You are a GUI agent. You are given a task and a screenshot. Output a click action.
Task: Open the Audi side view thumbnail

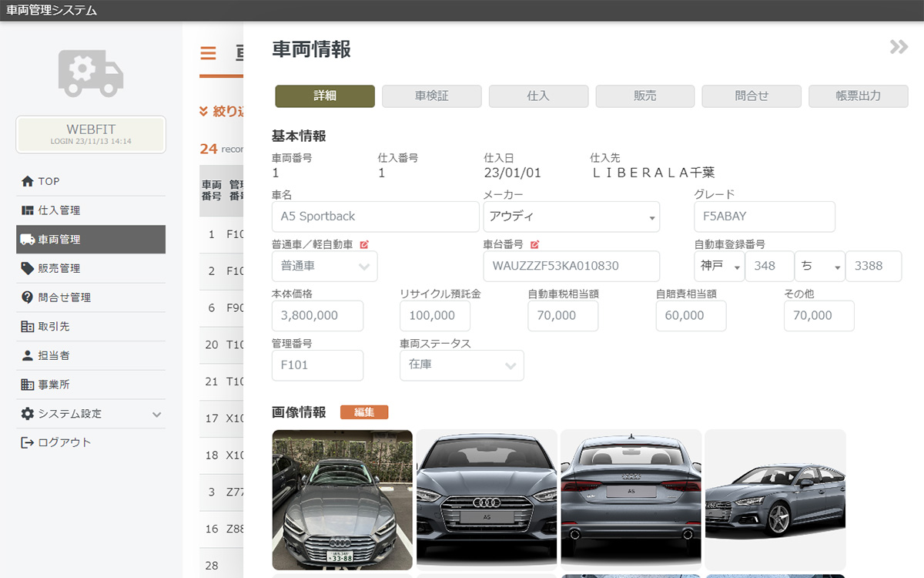(x=775, y=500)
